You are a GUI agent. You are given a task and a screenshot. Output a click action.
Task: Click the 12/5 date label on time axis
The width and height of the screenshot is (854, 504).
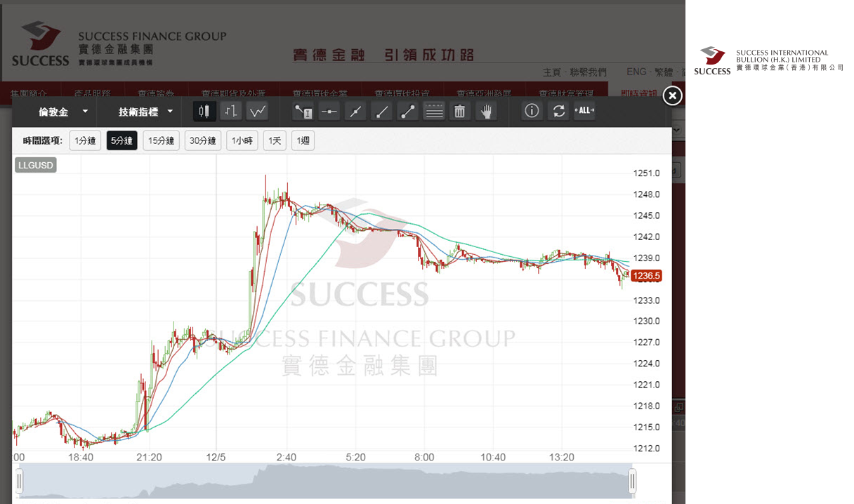click(217, 457)
